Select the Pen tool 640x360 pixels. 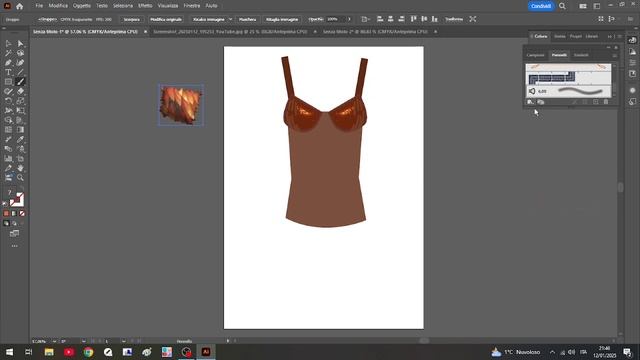click(x=8, y=62)
